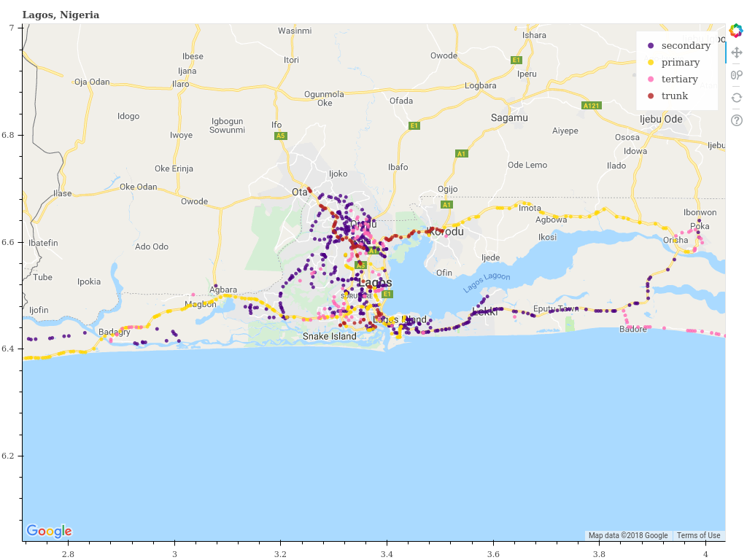Open the Terms of Use link
The width and height of the screenshot is (747, 560).
[x=698, y=535]
